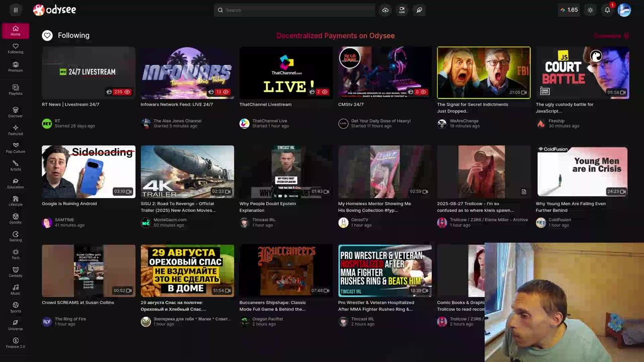Click the CerosTV channel avatar
Viewport: 644px width, 362px height.
pos(343,223)
